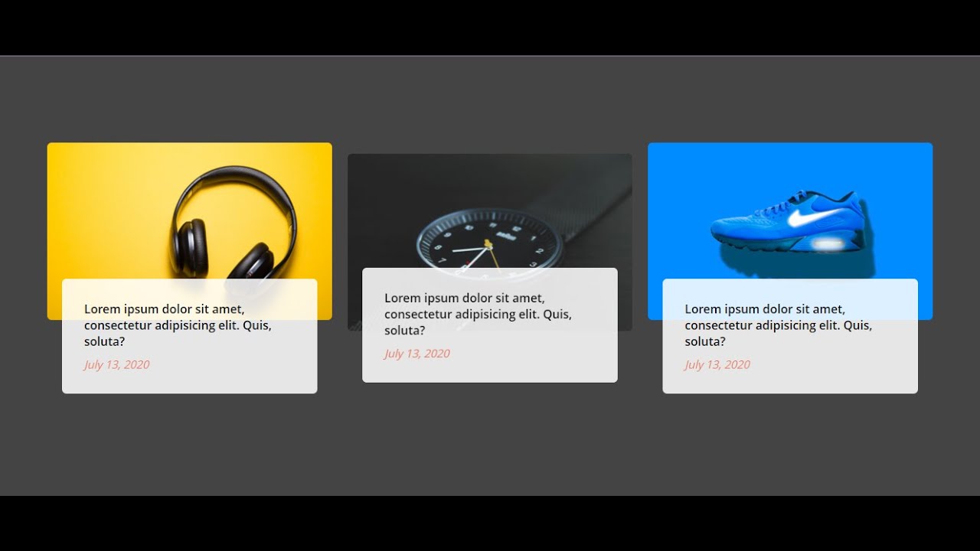Click the left ear cup of the headphones

pos(188,246)
